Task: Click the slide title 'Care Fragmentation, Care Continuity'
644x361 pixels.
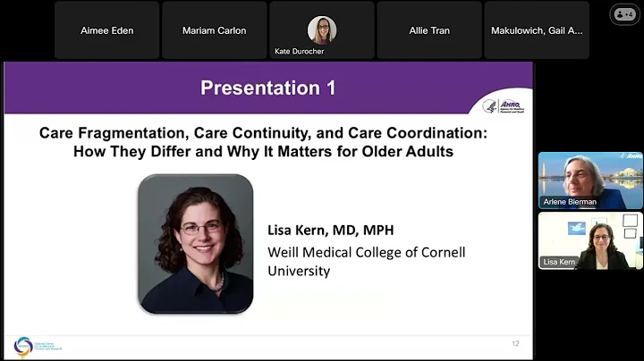Action: pyautogui.click(x=263, y=133)
